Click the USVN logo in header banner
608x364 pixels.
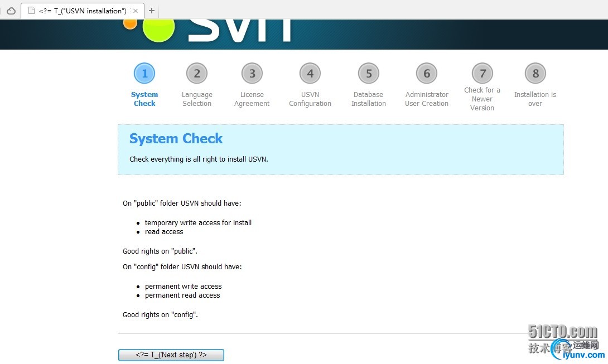[x=208, y=30]
